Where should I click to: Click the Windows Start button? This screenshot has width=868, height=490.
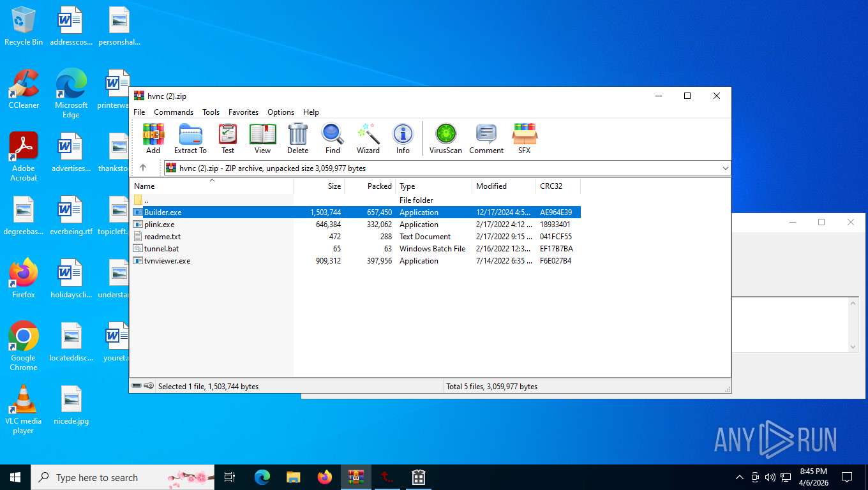pos(15,477)
